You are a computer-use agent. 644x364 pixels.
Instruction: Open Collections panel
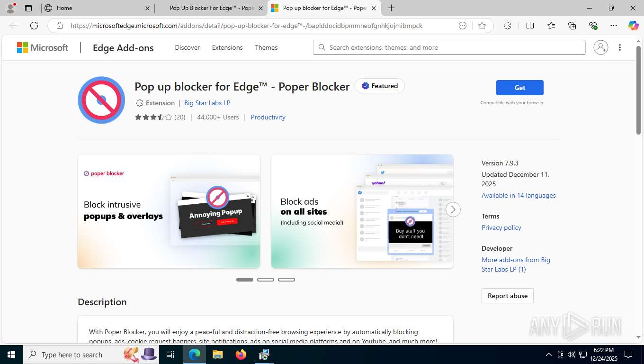point(572,26)
